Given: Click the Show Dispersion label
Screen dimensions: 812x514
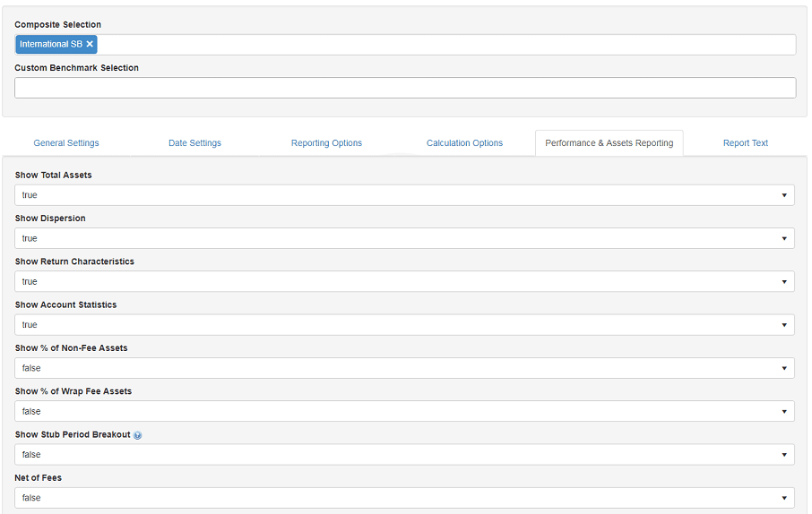Looking at the screenshot, I should click(x=50, y=218).
